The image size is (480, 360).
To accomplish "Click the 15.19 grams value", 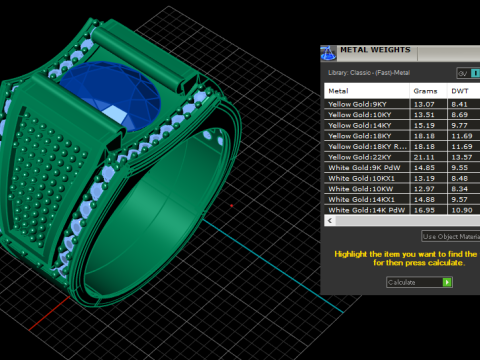I will point(424,126).
